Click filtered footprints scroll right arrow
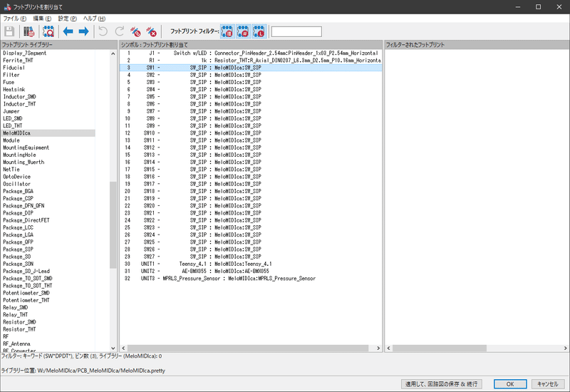Viewport: 570px width, 392px height. [565, 348]
